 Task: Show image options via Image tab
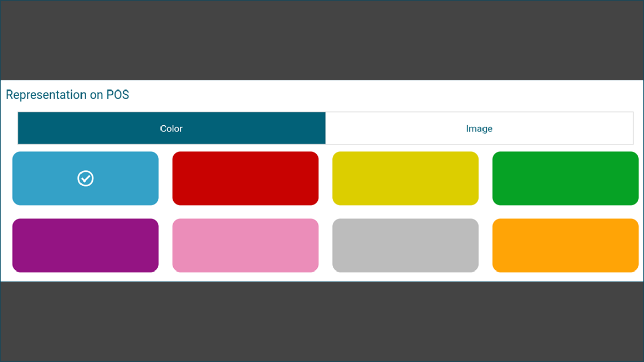point(479,128)
